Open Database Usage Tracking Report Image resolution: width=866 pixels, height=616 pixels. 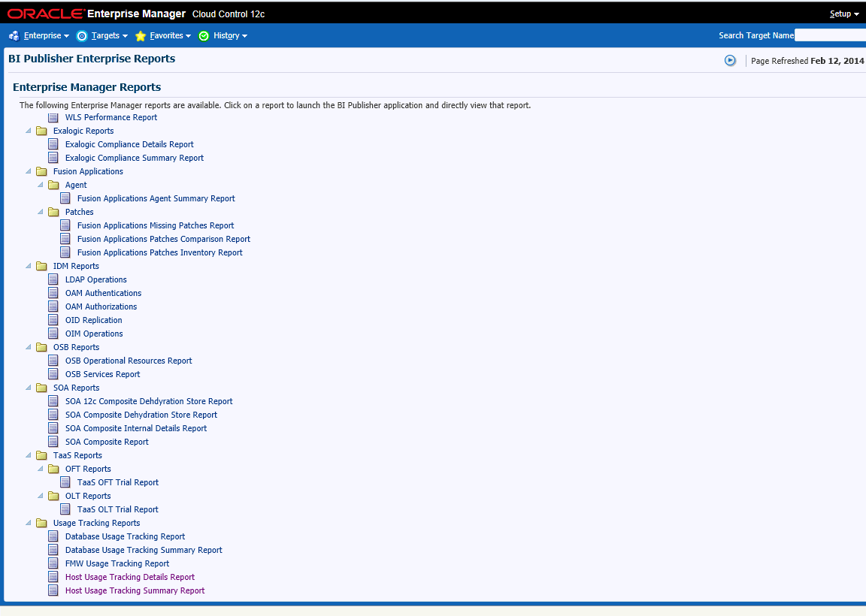[x=125, y=536]
